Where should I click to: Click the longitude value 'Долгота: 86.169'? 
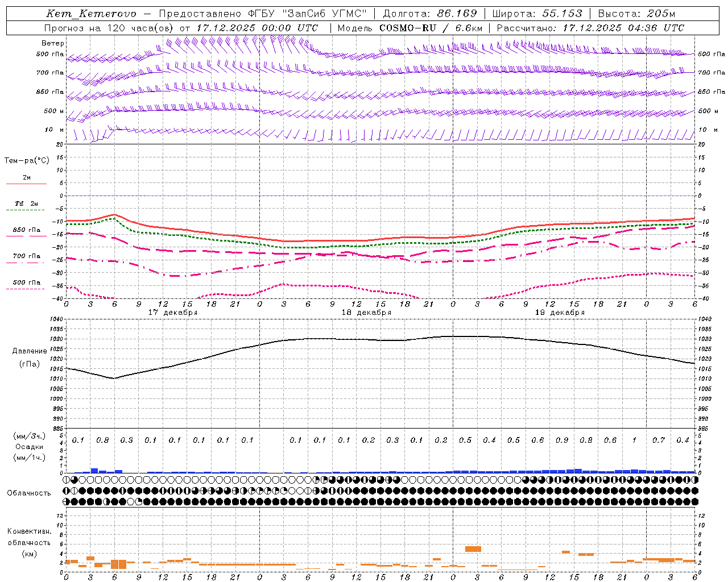pyautogui.click(x=430, y=14)
